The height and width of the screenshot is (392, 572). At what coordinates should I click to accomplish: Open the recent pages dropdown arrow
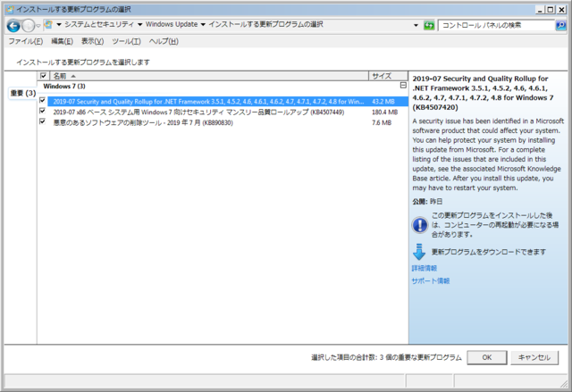pyautogui.click(x=38, y=26)
